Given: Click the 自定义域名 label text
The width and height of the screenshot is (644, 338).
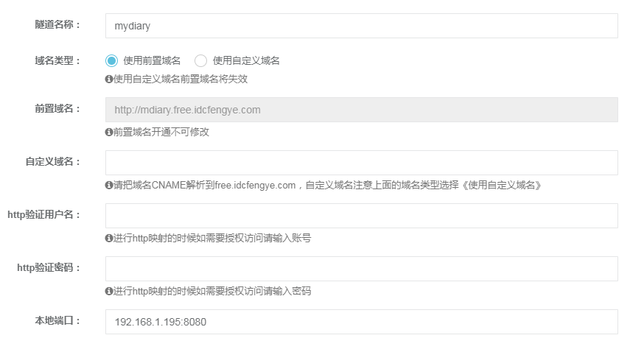Looking at the screenshot, I should point(53,162).
